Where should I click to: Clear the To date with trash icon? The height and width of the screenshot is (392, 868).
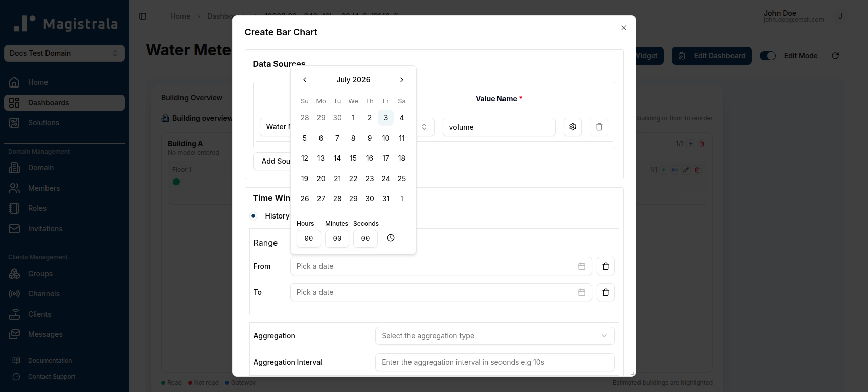(x=606, y=292)
